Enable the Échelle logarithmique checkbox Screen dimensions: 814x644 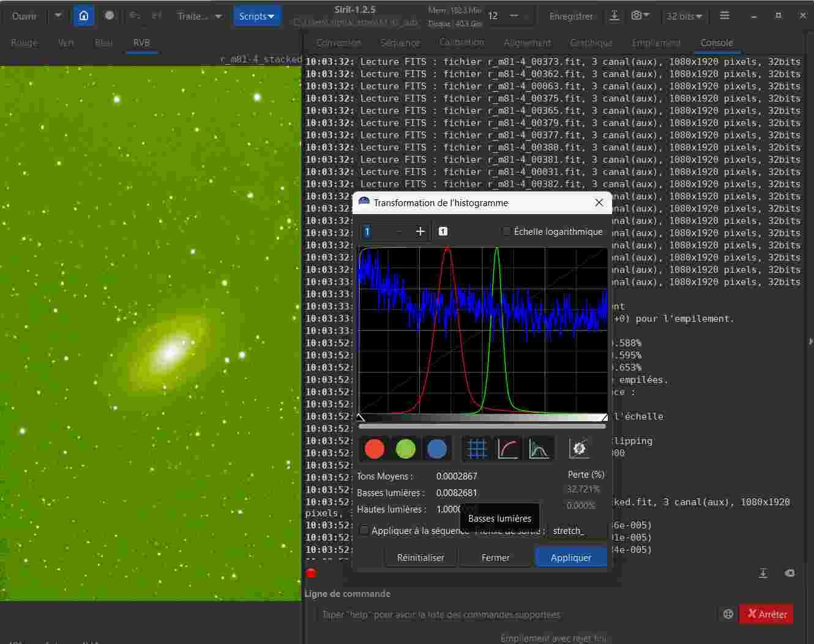point(506,231)
